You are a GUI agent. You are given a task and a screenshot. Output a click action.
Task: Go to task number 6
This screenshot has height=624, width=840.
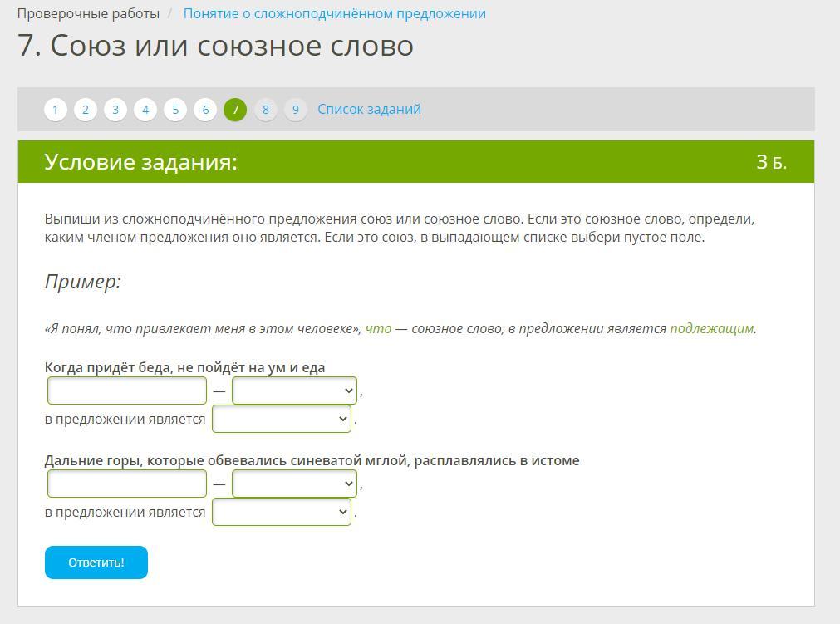(205, 110)
